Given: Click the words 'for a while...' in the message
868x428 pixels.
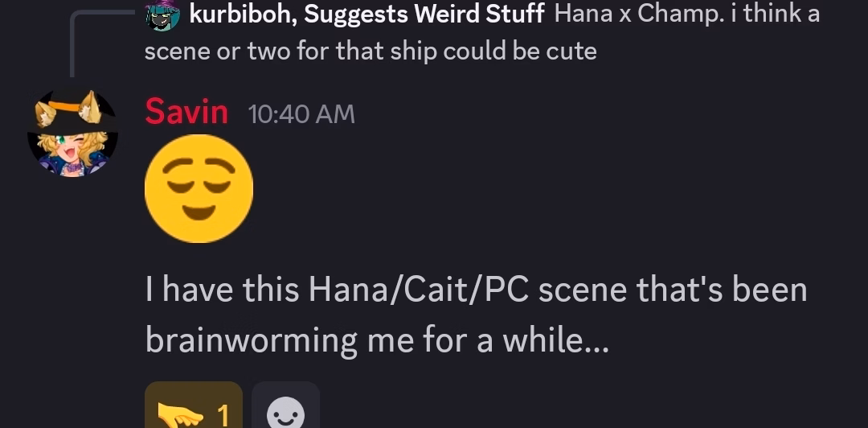Looking at the screenshot, I should pos(506,341).
